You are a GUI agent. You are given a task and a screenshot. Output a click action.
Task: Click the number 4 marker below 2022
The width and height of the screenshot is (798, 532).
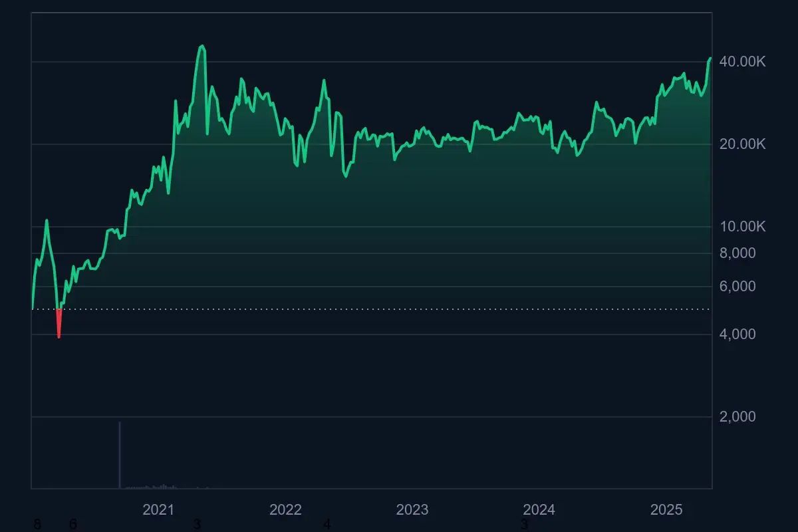(327, 525)
